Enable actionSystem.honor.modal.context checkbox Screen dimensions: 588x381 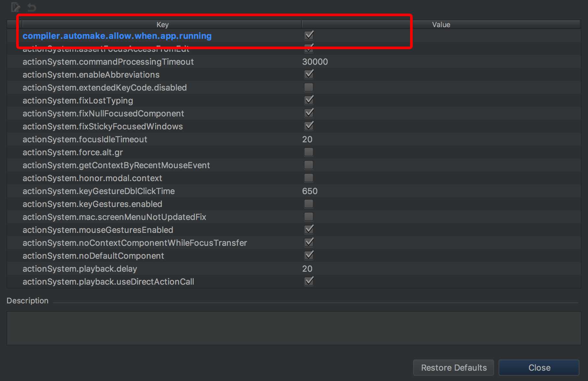[x=309, y=178]
